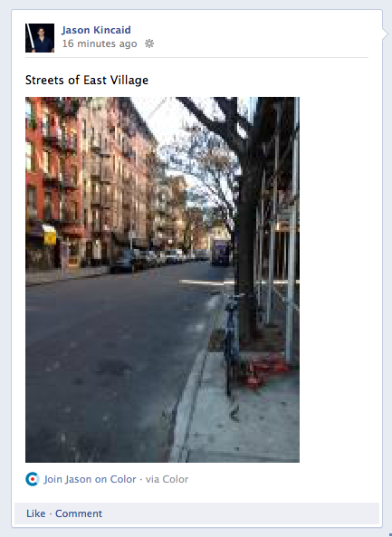Click the parked cars in the photo

click(150, 260)
